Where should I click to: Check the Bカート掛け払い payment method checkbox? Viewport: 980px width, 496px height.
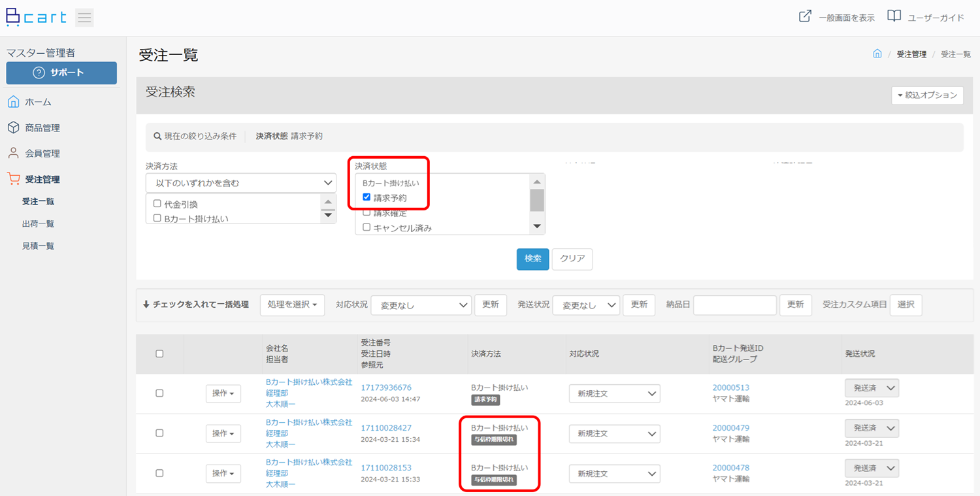pyautogui.click(x=157, y=218)
